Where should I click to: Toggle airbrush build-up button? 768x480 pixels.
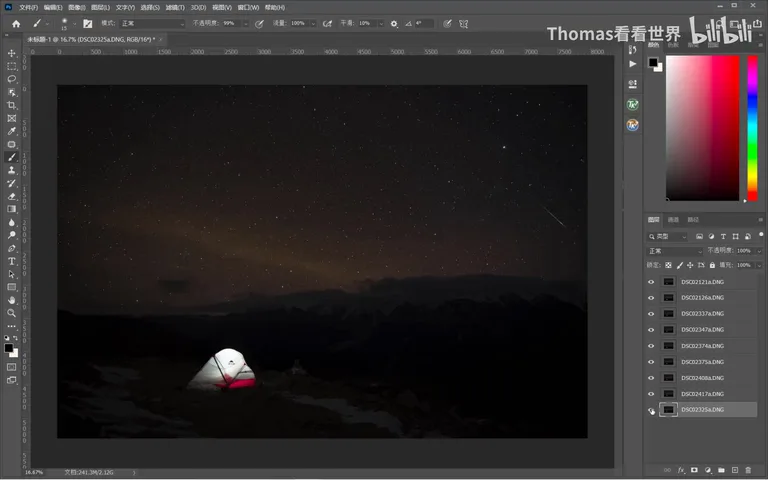coord(327,24)
